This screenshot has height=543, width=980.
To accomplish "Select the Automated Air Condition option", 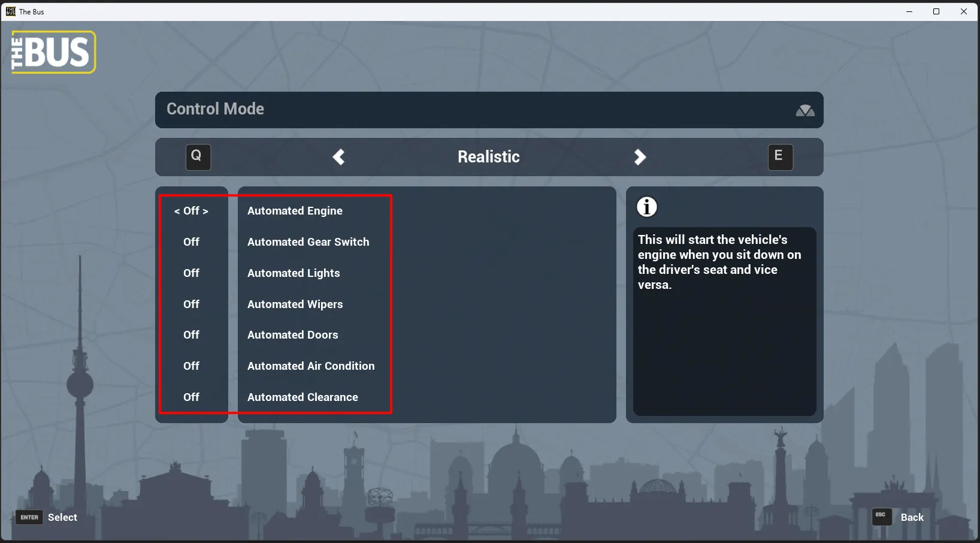I will point(311,366).
